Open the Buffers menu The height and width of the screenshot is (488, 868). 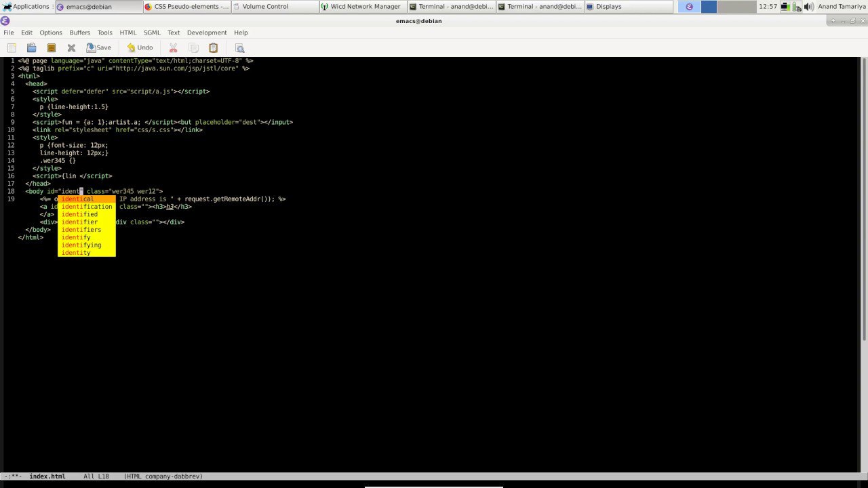point(79,33)
